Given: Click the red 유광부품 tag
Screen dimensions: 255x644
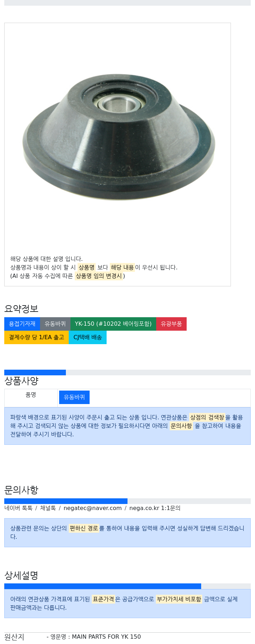Looking at the screenshot, I should pos(171,324).
